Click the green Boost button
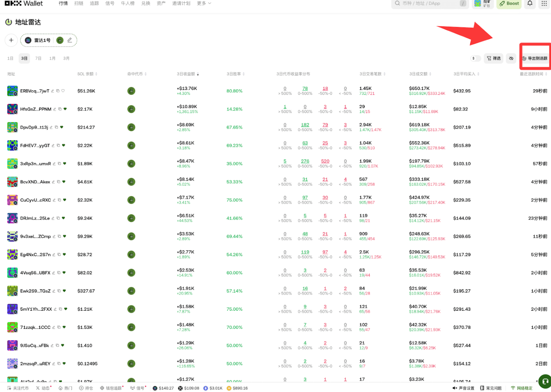This screenshot has width=551, height=392. 509,4
